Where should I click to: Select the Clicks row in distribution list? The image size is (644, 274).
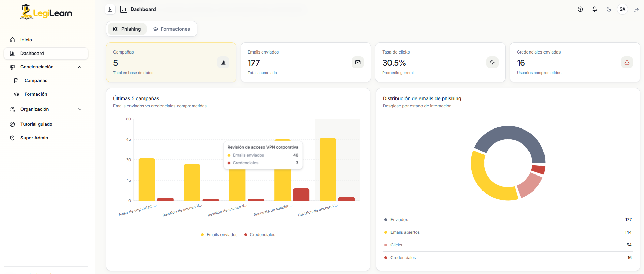click(x=508, y=245)
